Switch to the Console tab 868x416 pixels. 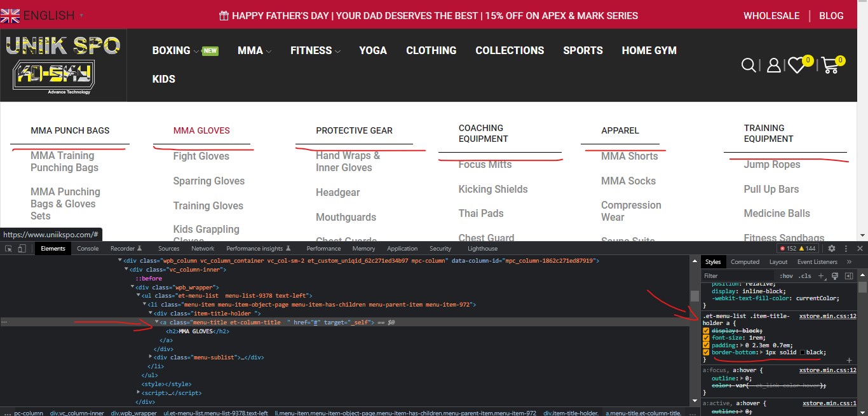point(88,248)
